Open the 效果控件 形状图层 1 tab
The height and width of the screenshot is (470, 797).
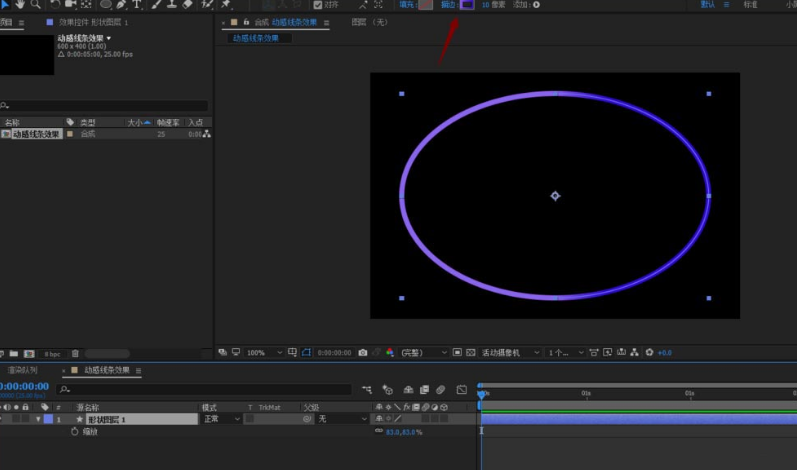pos(94,22)
